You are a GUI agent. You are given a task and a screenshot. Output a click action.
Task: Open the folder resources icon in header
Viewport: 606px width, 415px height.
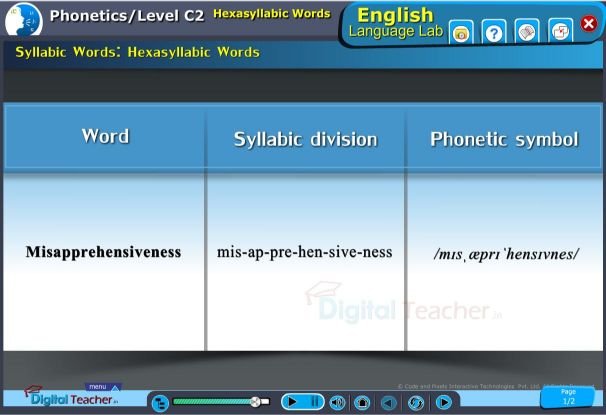tap(461, 32)
